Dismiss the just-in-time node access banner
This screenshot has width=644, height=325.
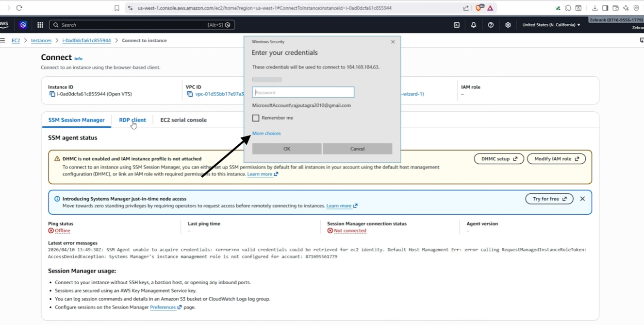tap(582, 199)
